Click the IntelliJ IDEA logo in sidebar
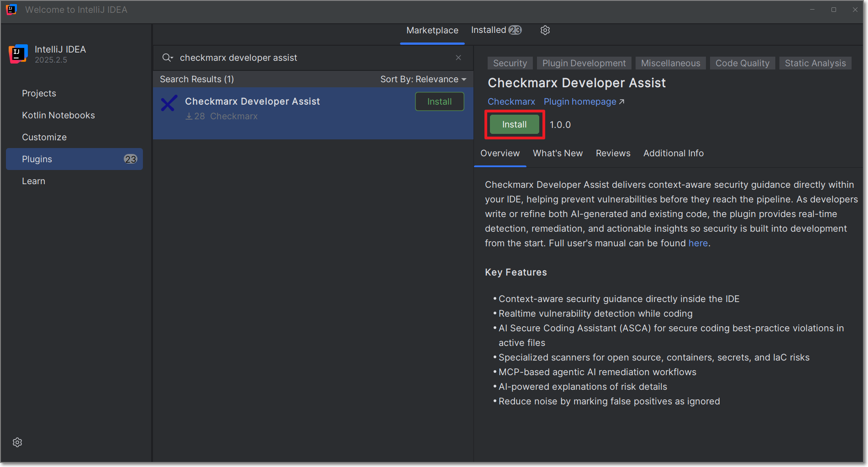The height and width of the screenshot is (467, 868). pyautogui.click(x=18, y=54)
